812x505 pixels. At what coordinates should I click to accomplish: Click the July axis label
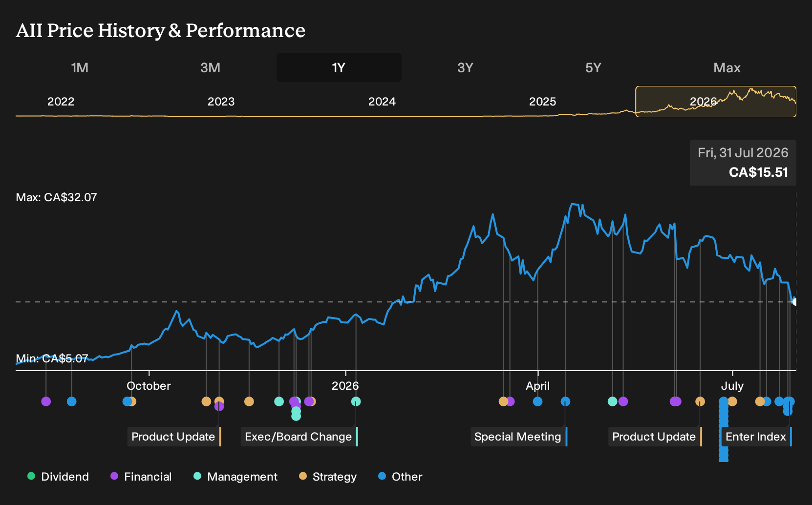point(732,386)
